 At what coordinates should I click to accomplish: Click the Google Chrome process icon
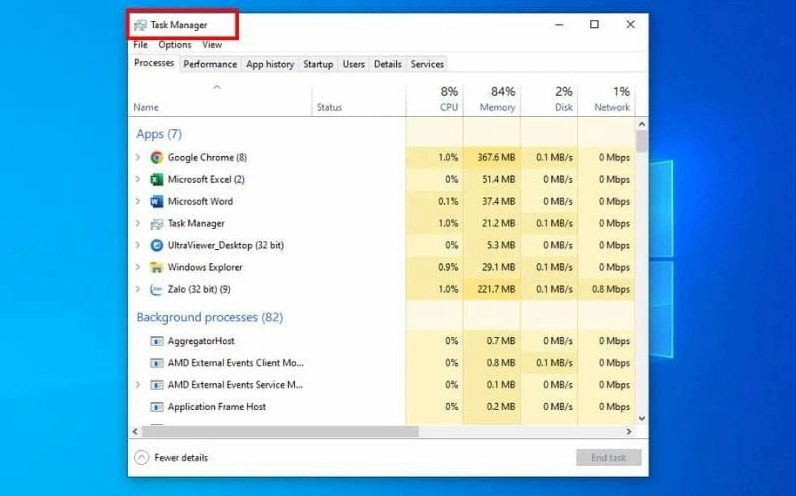click(x=156, y=157)
